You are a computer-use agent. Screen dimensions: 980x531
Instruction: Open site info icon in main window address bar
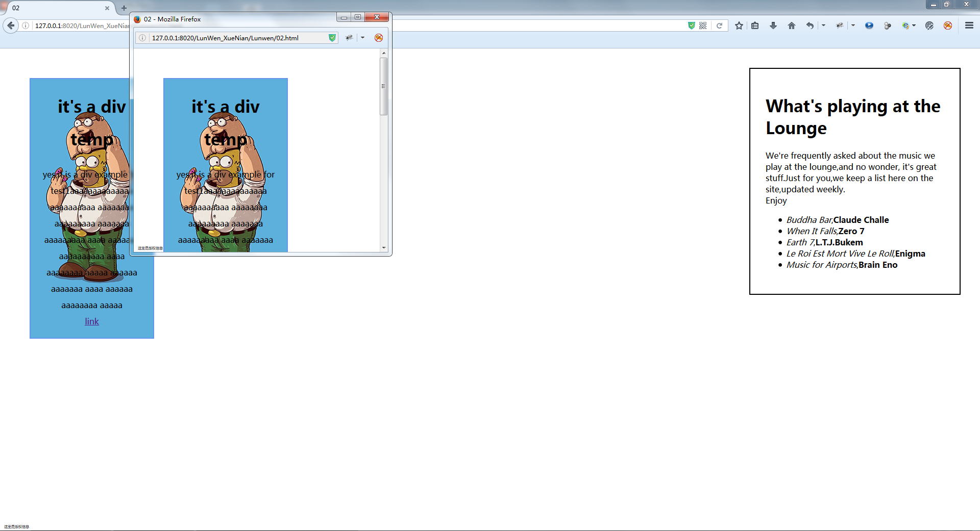point(26,26)
